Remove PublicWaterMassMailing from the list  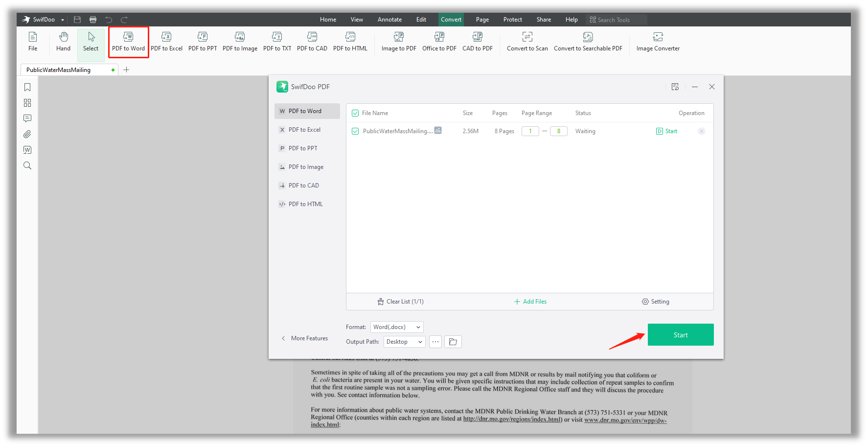coord(702,131)
